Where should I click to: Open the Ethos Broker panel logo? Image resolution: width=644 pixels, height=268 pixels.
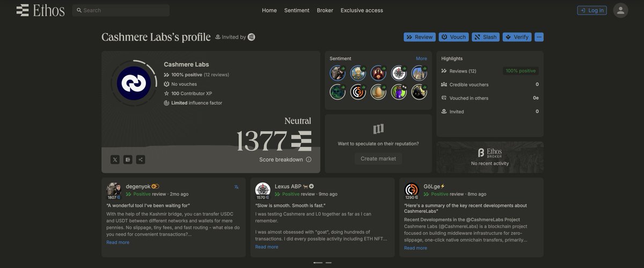click(489, 153)
